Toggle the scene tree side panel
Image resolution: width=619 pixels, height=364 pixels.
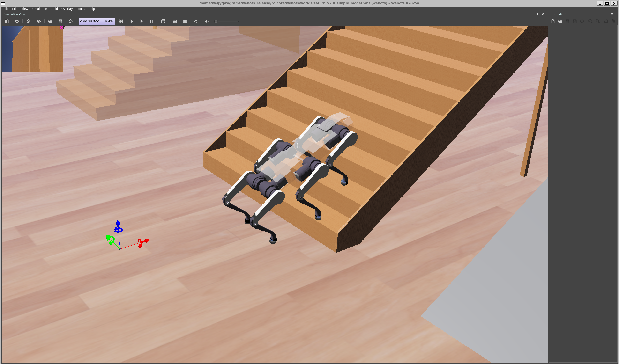(x=7, y=21)
